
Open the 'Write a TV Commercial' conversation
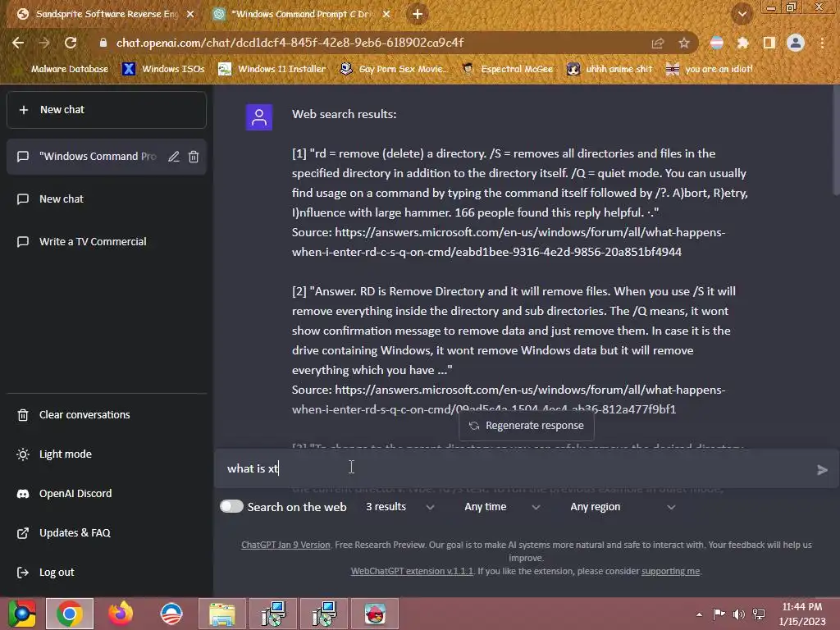coord(107,242)
